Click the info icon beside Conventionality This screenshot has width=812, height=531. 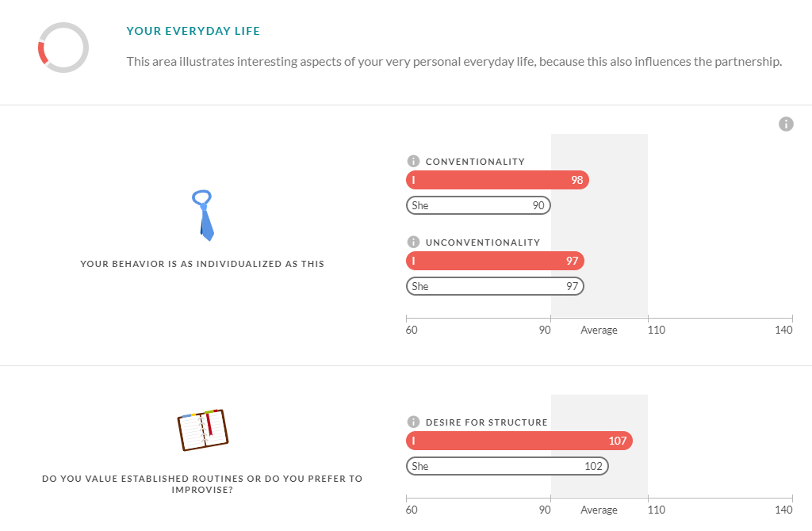point(412,162)
